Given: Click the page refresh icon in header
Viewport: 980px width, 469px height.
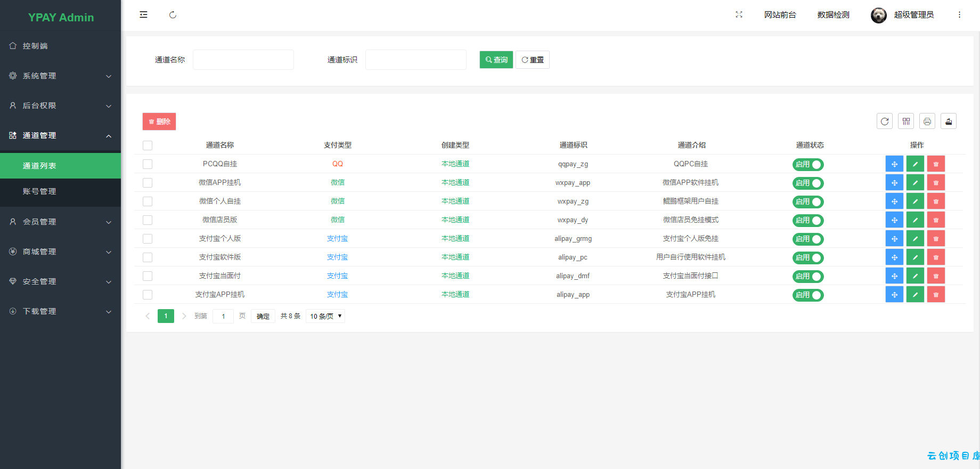Looking at the screenshot, I should (x=173, y=15).
